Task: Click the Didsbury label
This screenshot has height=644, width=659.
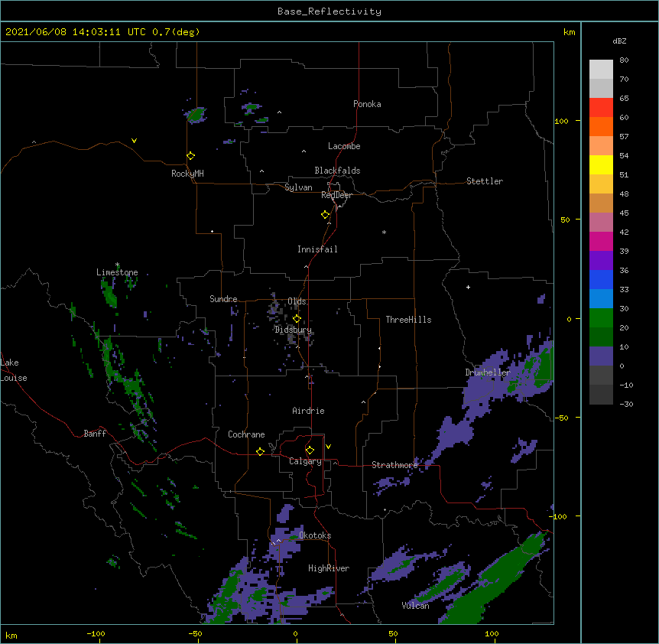Action: pyautogui.click(x=293, y=330)
